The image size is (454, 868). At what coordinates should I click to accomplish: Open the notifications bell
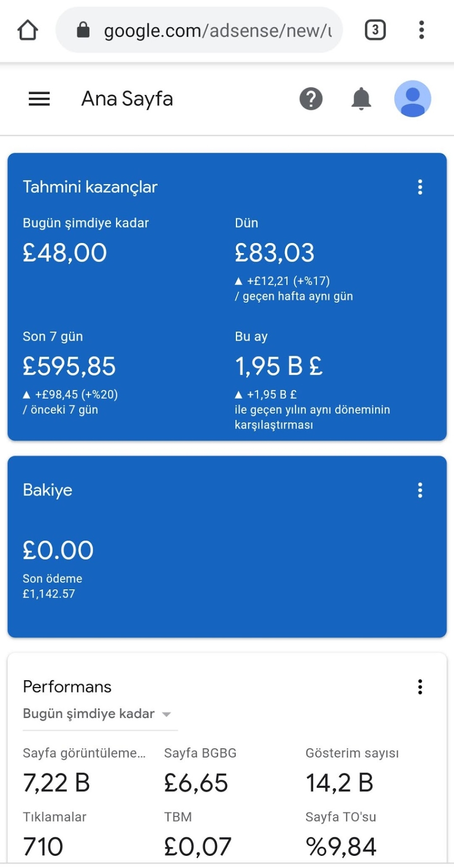coord(361,99)
